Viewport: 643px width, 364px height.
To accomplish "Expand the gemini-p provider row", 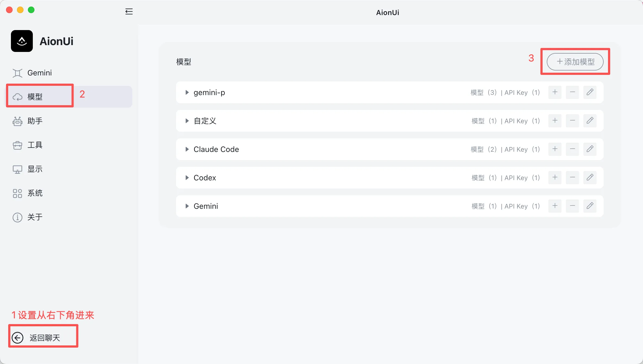I will coord(187,92).
